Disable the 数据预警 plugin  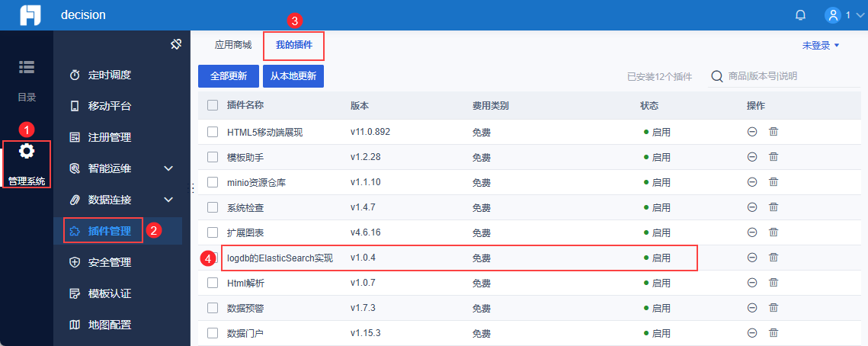[752, 308]
